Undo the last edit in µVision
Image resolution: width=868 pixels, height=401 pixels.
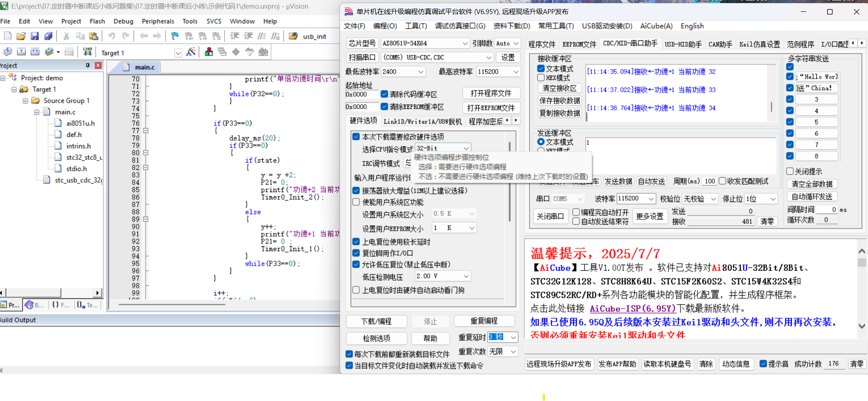coord(112,36)
